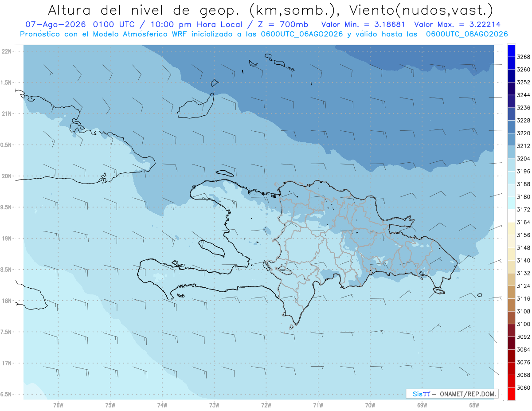Click legend value 3148
The height and width of the screenshot is (411, 532).
(x=524, y=247)
